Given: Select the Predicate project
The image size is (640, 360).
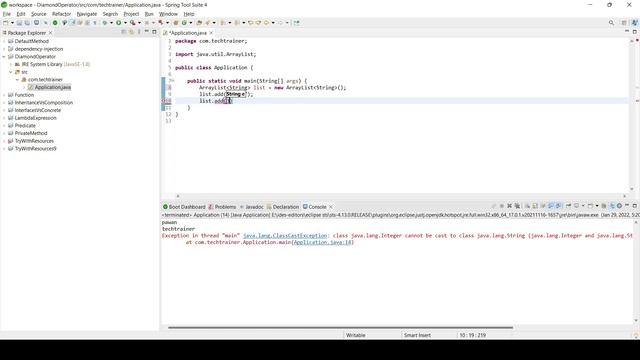Looking at the screenshot, I should [x=25, y=126].
